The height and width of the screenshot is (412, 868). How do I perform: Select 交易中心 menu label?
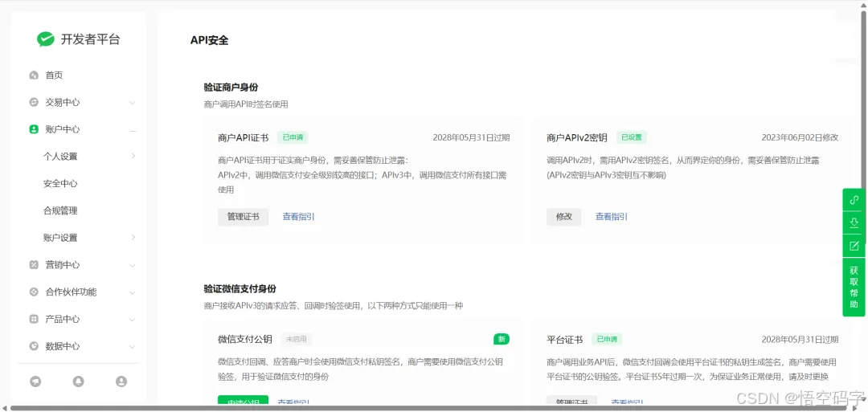point(63,102)
